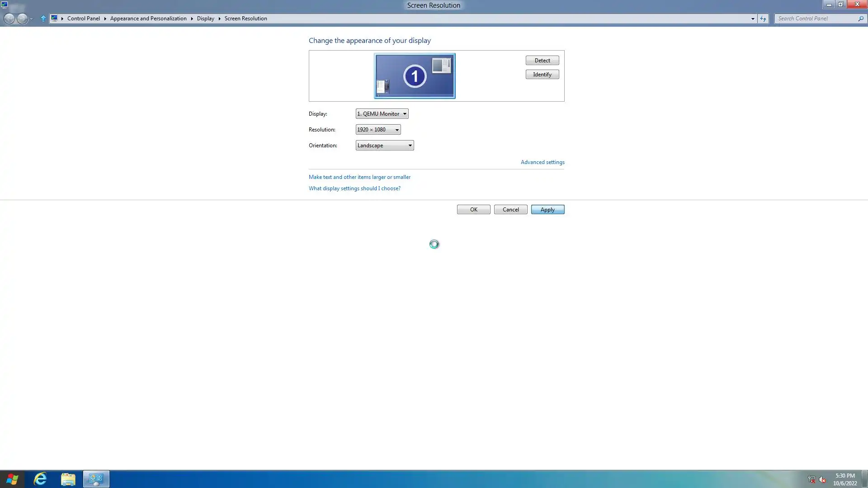The width and height of the screenshot is (868, 488).
Task: Open File Explorer from the taskbar
Action: coord(68,479)
